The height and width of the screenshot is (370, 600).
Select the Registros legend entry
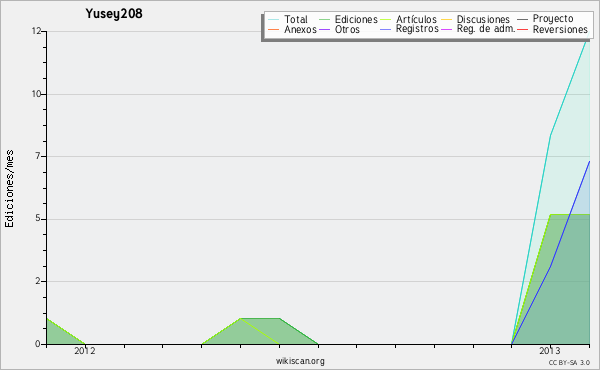tap(417, 29)
